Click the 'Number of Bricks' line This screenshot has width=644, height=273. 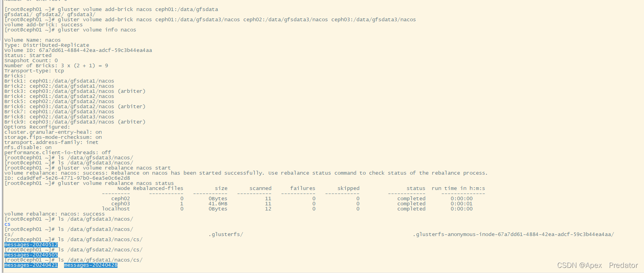click(56, 66)
